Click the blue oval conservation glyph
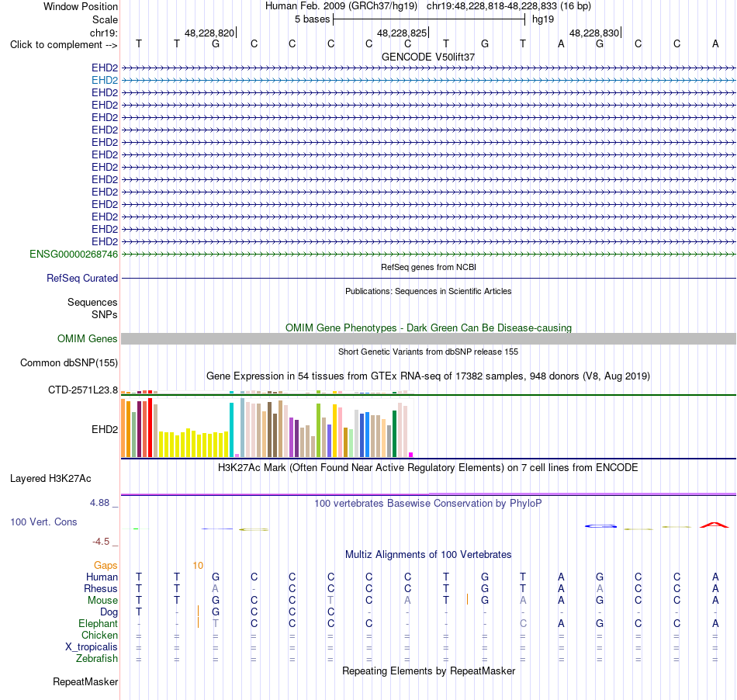 coord(600,526)
